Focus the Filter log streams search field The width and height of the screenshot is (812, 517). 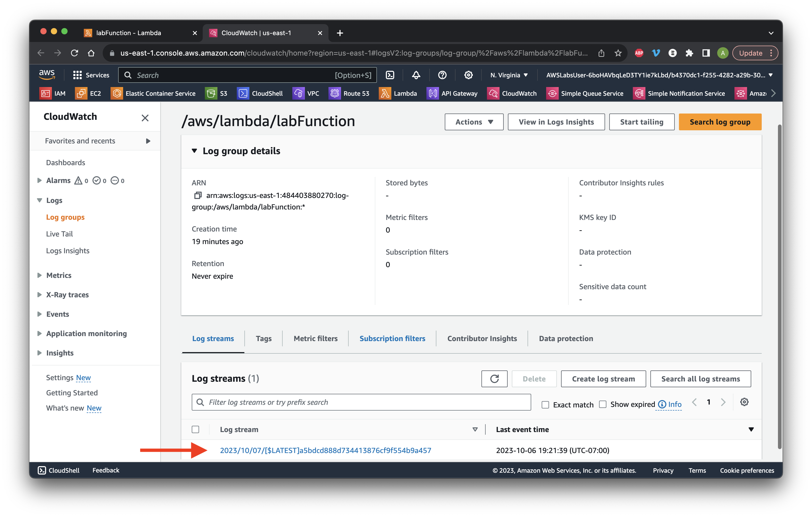point(361,402)
